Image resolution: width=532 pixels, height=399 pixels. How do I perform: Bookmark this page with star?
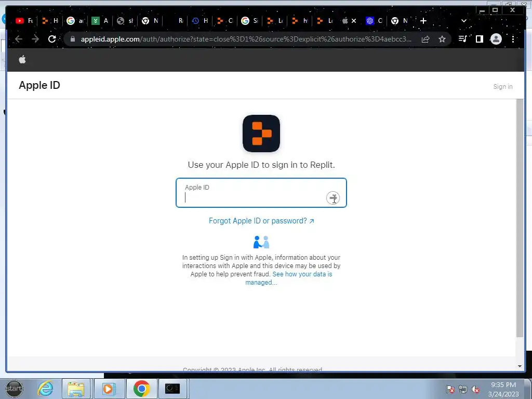442,39
